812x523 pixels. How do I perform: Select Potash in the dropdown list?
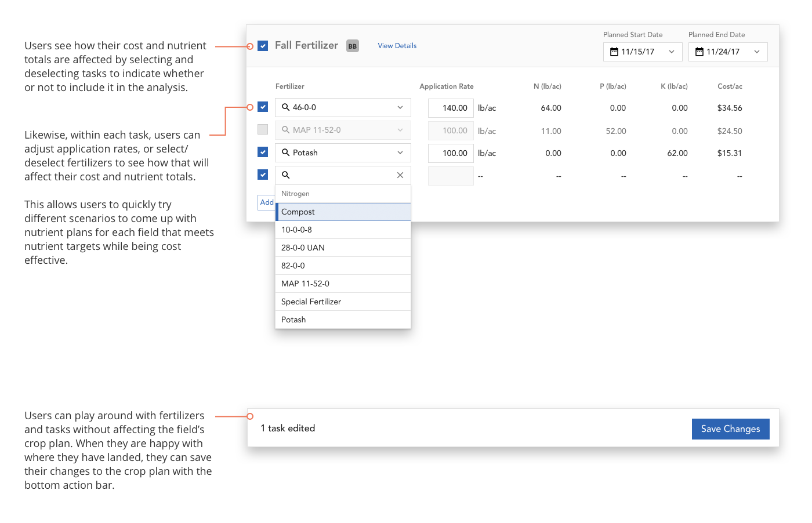[x=343, y=319]
